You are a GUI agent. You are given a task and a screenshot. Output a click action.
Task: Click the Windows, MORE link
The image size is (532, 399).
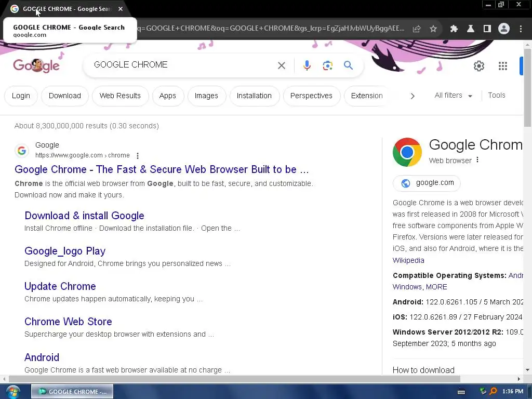pos(420,287)
